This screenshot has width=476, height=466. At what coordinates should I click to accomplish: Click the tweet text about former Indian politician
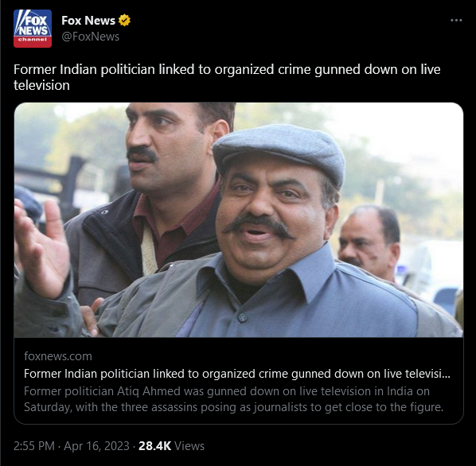pyautogui.click(x=227, y=77)
